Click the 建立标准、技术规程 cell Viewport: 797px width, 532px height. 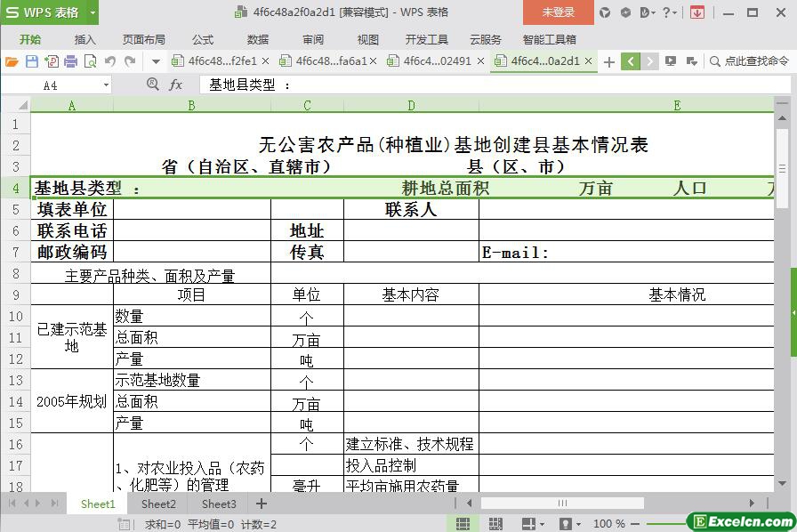coord(411,444)
